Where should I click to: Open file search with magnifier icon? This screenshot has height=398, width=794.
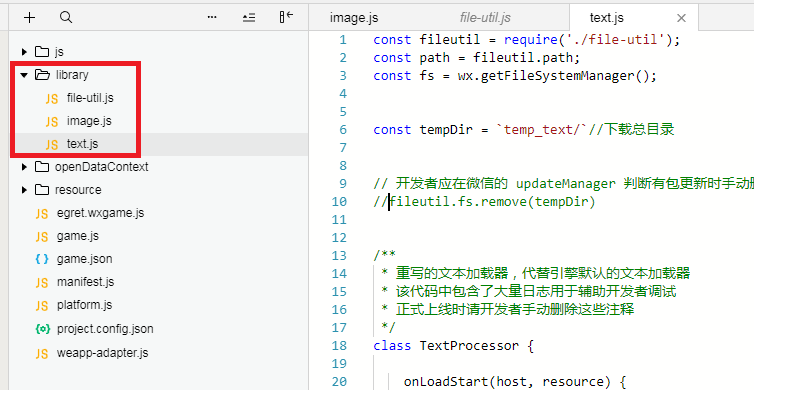point(66,18)
